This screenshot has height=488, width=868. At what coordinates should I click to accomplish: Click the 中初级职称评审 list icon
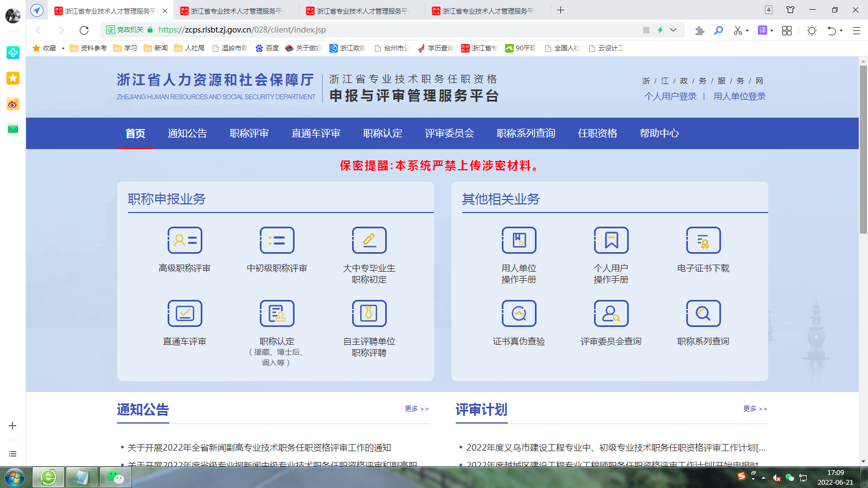point(277,240)
